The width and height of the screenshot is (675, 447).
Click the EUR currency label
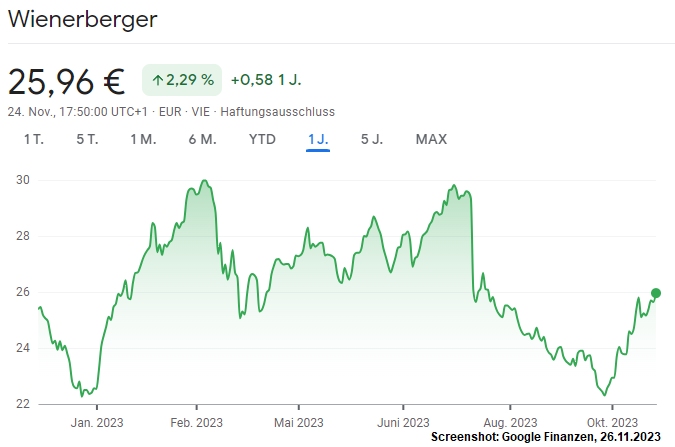pos(170,112)
